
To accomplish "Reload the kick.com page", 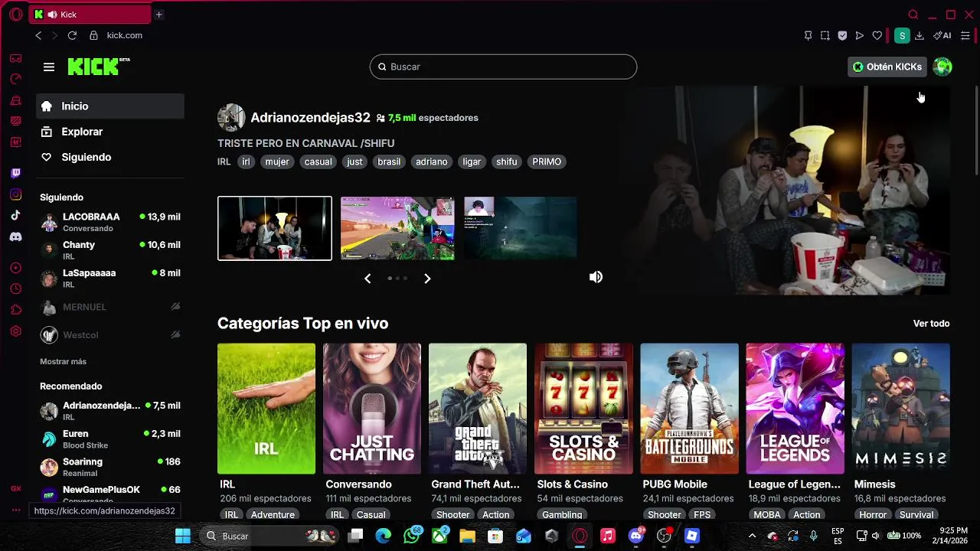I will 72,35.
